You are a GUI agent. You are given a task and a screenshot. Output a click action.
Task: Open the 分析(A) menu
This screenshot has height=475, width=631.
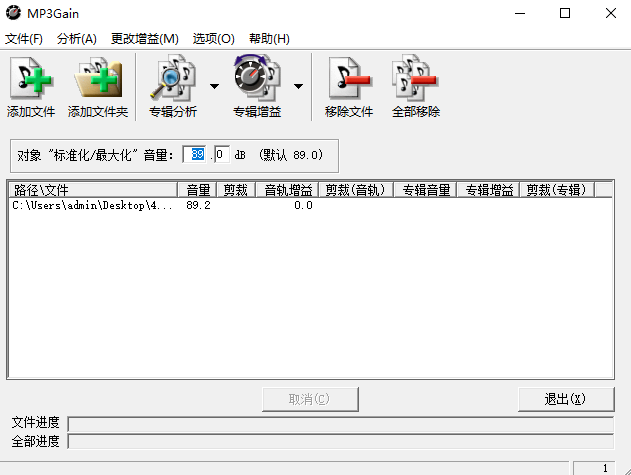pyautogui.click(x=76, y=39)
